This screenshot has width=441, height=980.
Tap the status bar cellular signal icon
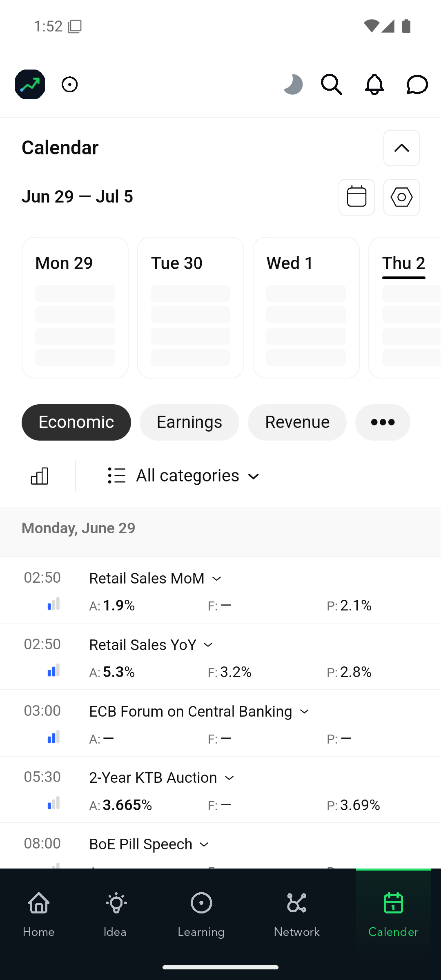point(388,26)
